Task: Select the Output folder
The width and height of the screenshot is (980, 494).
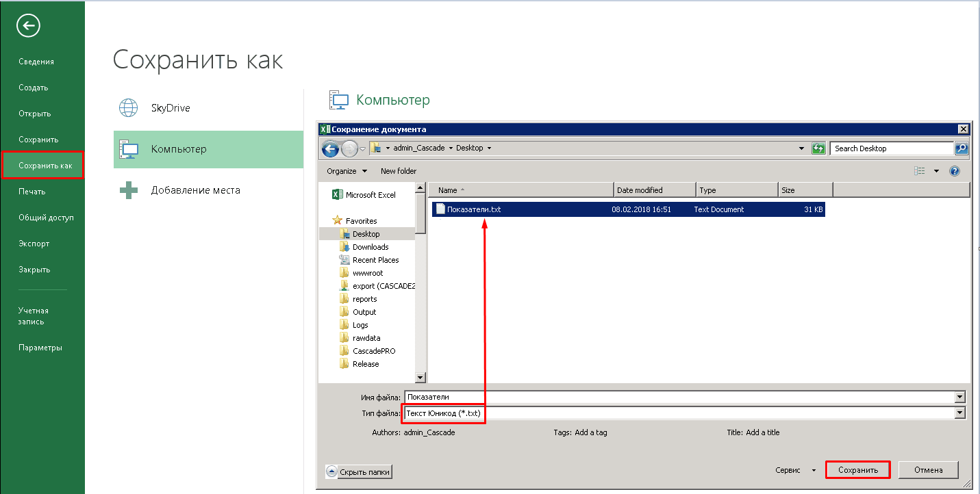Action: pos(358,312)
